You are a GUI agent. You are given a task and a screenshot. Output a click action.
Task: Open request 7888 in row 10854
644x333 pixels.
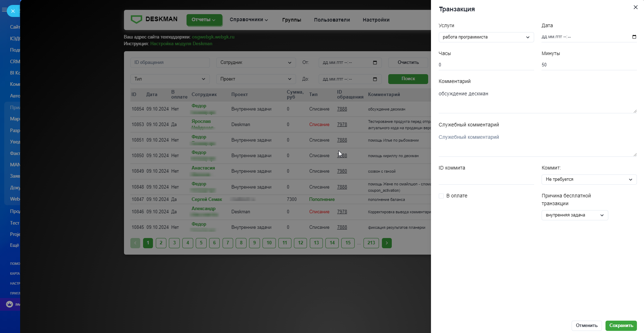coord(342,109)
